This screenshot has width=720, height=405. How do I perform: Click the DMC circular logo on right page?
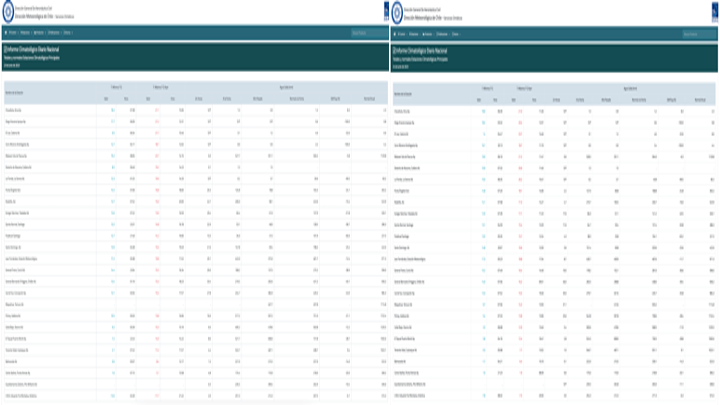point(397,13)
